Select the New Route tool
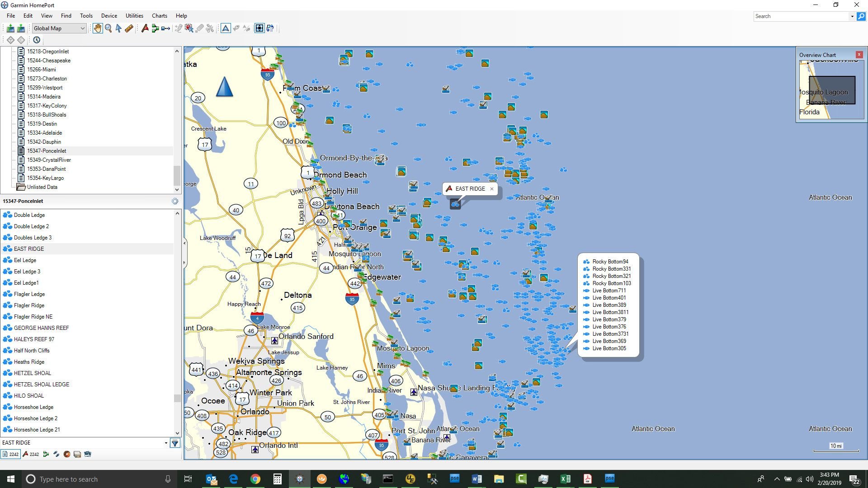The width and height of the screenshot is (868, 488). pos(155,28)
